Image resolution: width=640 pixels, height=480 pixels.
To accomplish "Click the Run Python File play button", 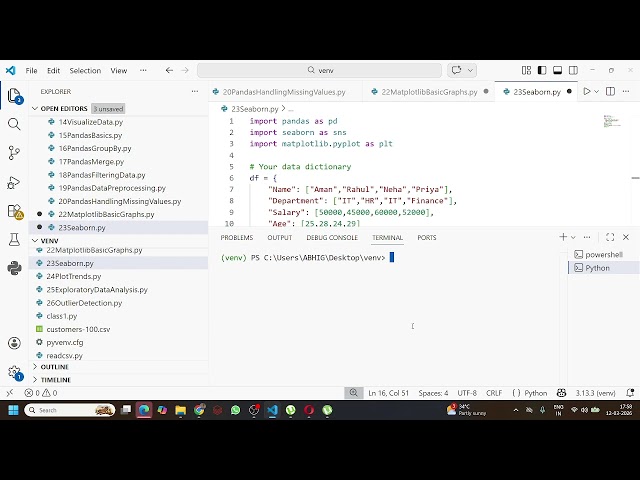I will (x=587, y=91).
